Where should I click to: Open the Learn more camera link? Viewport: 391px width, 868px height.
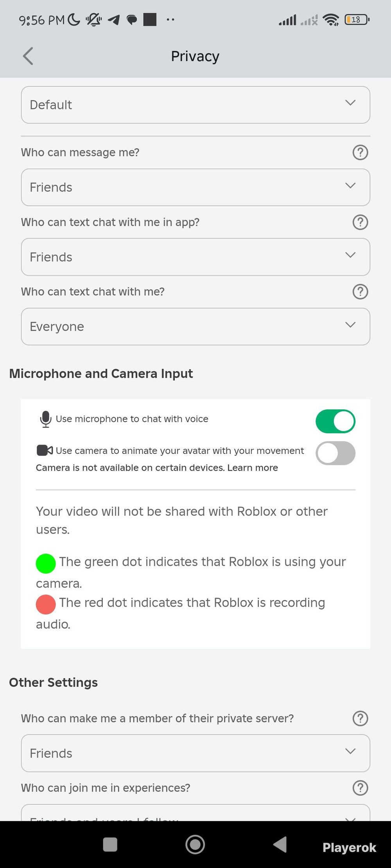pyautogui.click(x=253, y=468)
